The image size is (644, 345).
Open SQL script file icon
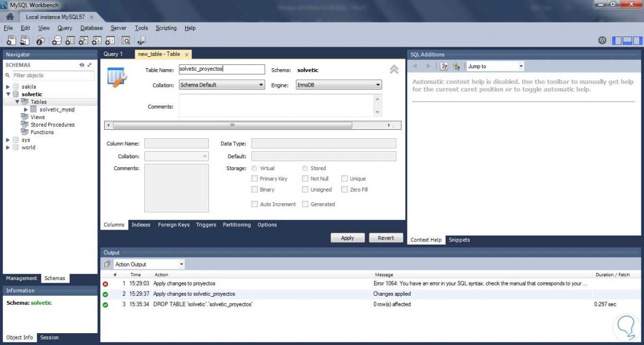coord(25,40)
